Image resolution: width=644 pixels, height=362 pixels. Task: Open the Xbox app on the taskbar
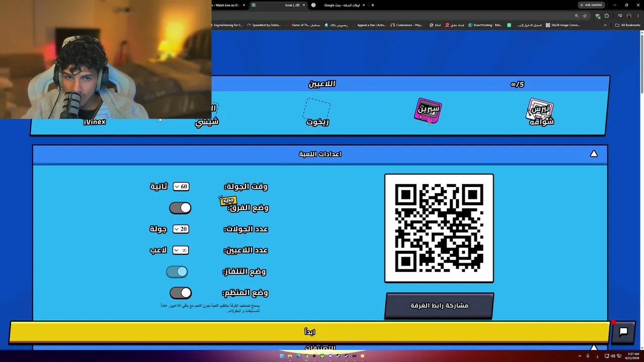coord(322,356)
